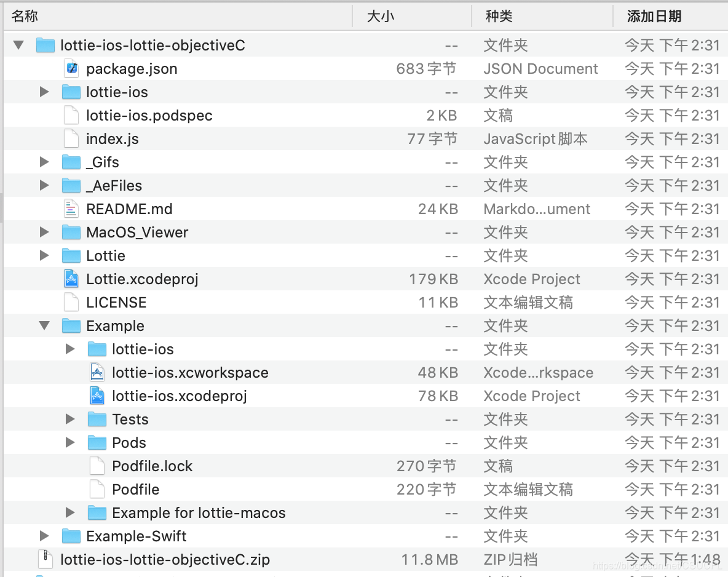Click the Pods folder icon
Screen dimensions: 728x577
pyautogui.click(x=97, y=442)
